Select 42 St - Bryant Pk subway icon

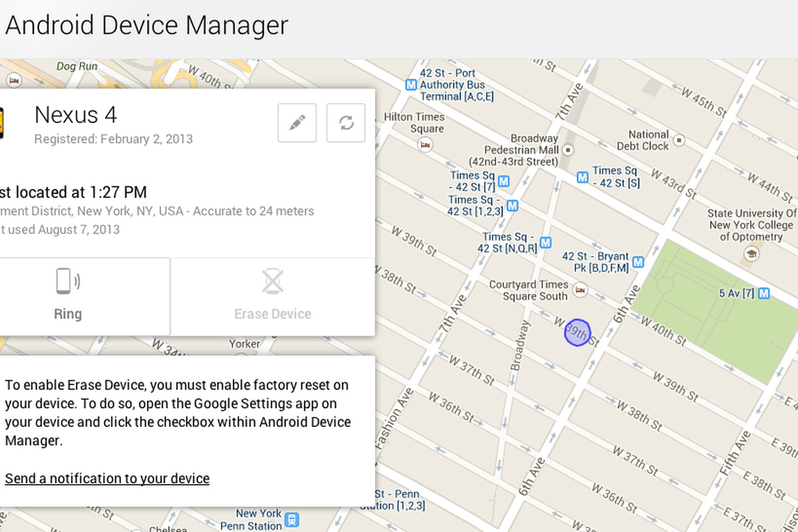click(638, 262)
